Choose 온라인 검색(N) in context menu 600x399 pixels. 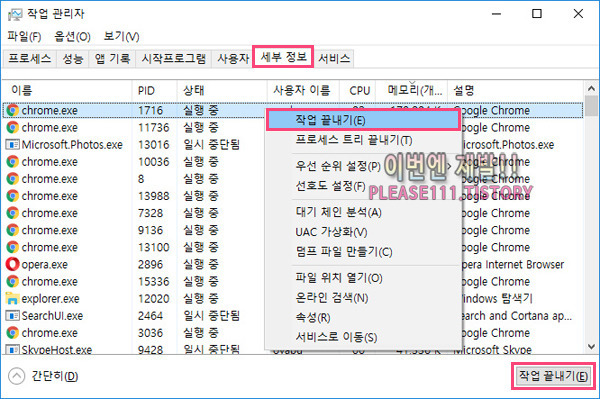363,298
